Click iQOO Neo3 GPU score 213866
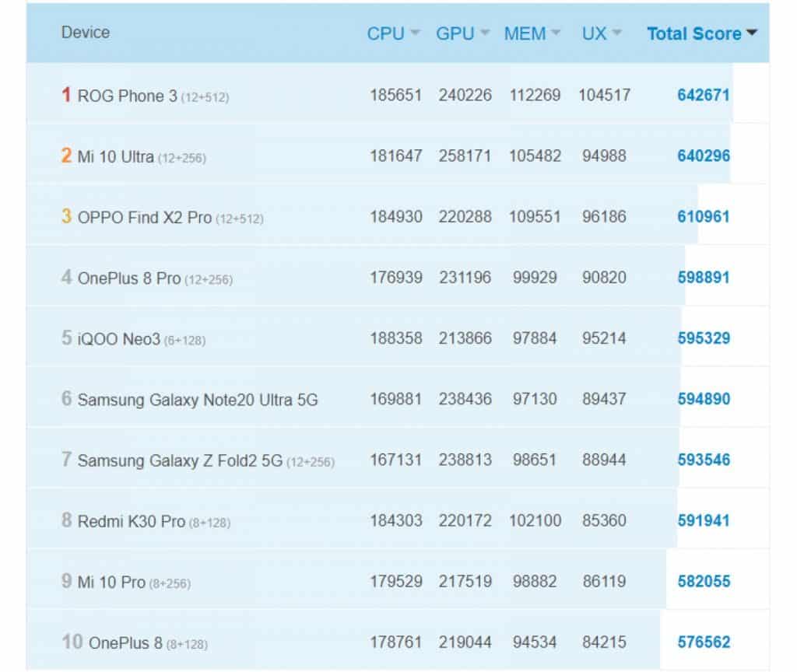Image resolution: width=797 pixels, height=672 pixels. (465, 338)
